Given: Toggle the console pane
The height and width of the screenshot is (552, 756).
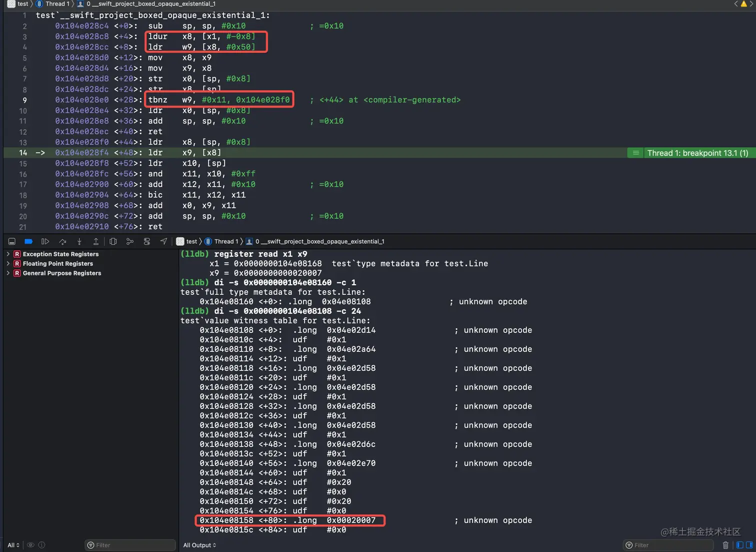Looking at the screenshot, I should pyautogui.click(x=749, y=545).
